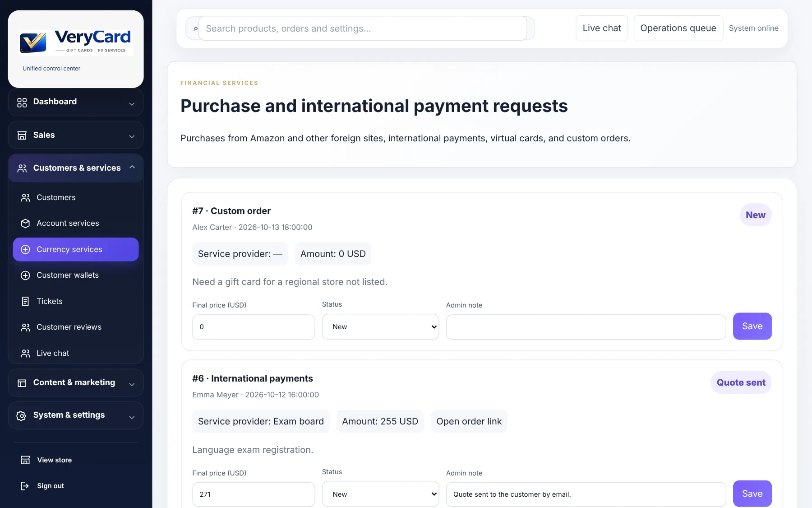Click the System & settings gear icon

click(x=22, y=415)
